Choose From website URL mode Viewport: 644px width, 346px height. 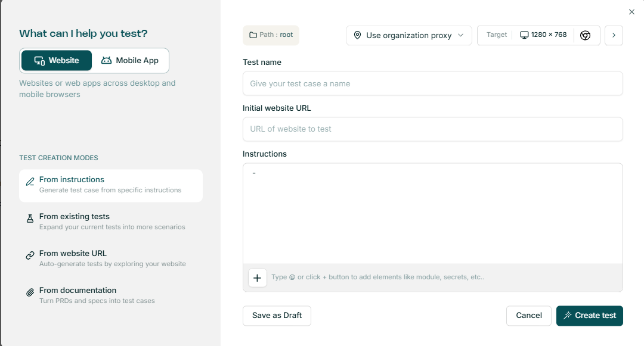coord(111,258)
